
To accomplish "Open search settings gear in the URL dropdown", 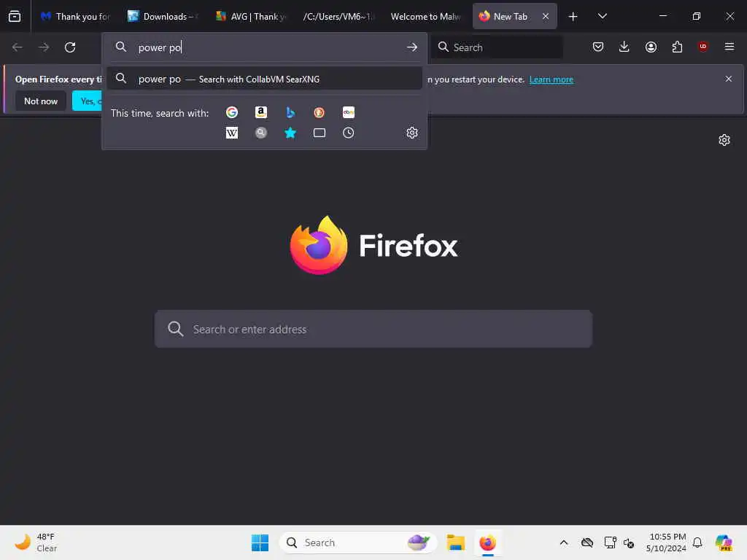I will coord(412,133).
